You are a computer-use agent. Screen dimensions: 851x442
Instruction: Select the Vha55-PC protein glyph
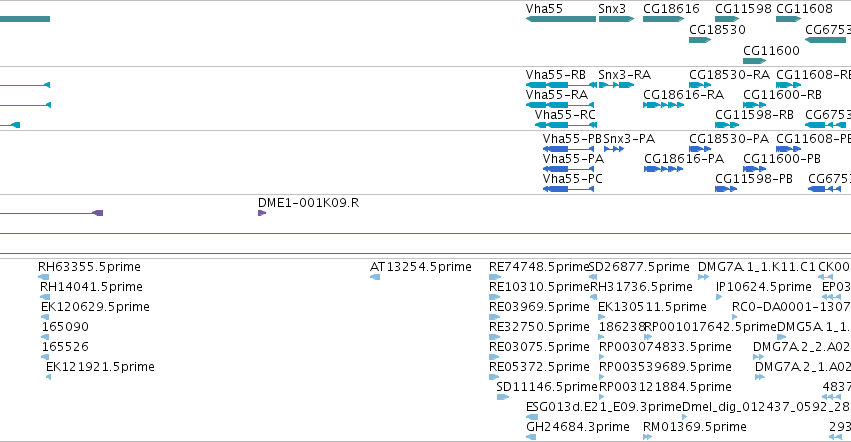[568, 189]
